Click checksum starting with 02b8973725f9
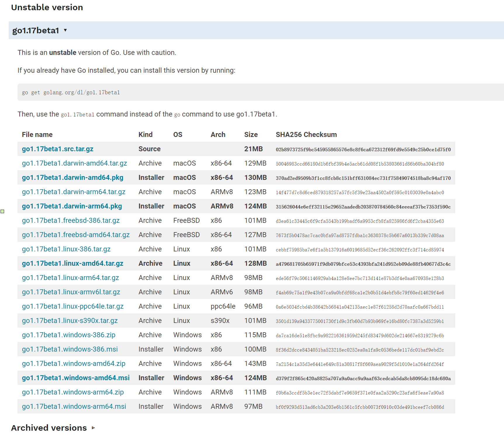Image resolution: width=504 pixels, height=438 pixels. tap(363, 150)
